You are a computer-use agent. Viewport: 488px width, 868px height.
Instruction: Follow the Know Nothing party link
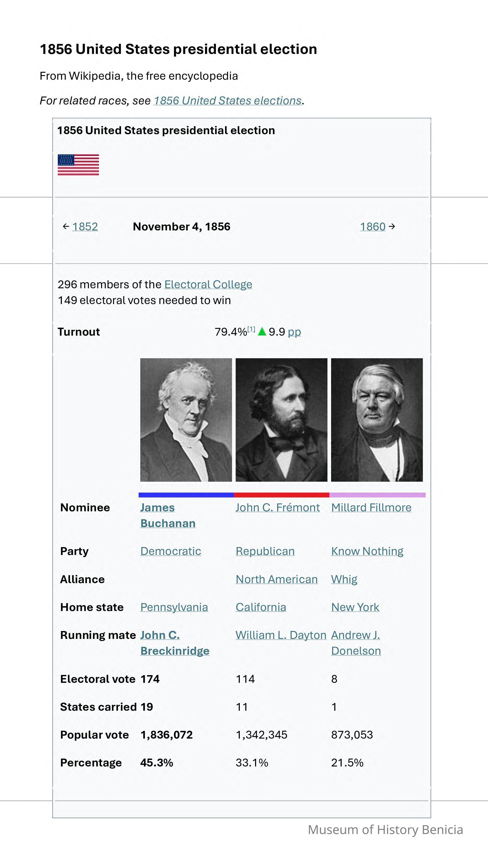(x=367, y=551)
